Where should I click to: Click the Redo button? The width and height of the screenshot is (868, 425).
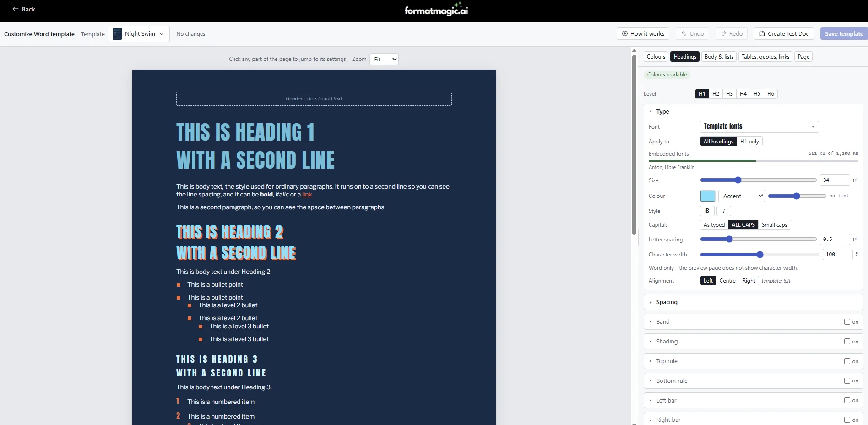click(x=732, y=34)
